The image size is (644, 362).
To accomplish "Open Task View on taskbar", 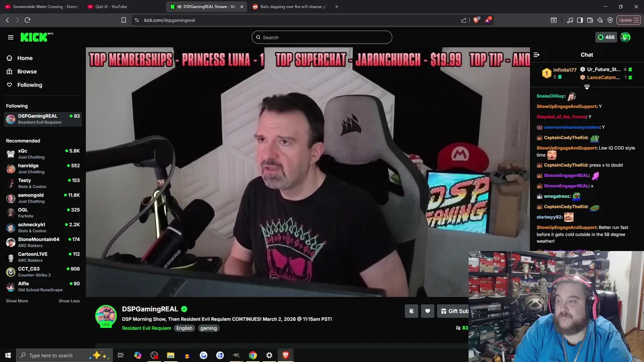I will [121, 355].
